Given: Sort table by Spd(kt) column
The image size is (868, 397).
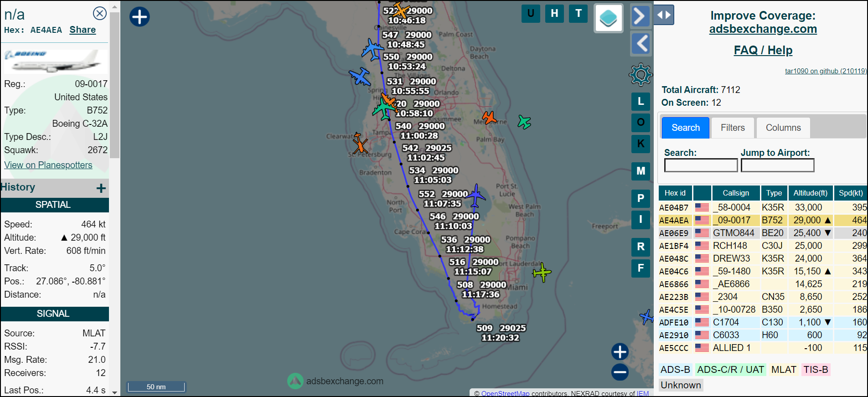Looking at the screenshot, I should pyautogui.click(x=851, y=193).
